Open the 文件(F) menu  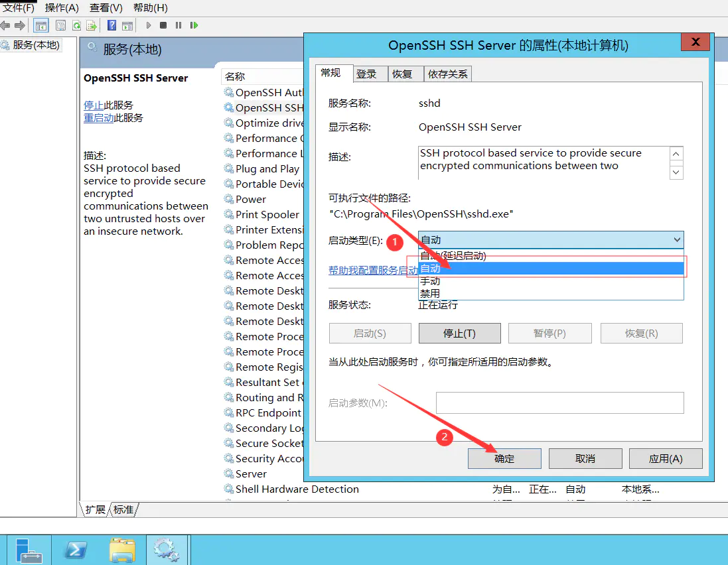click(19, 8)
